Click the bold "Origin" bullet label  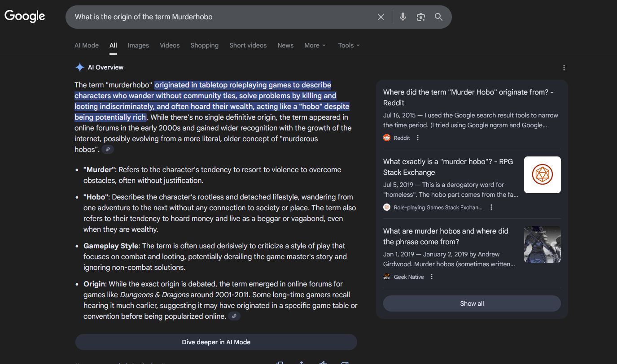pyautogui.click(x=94, y=284)
